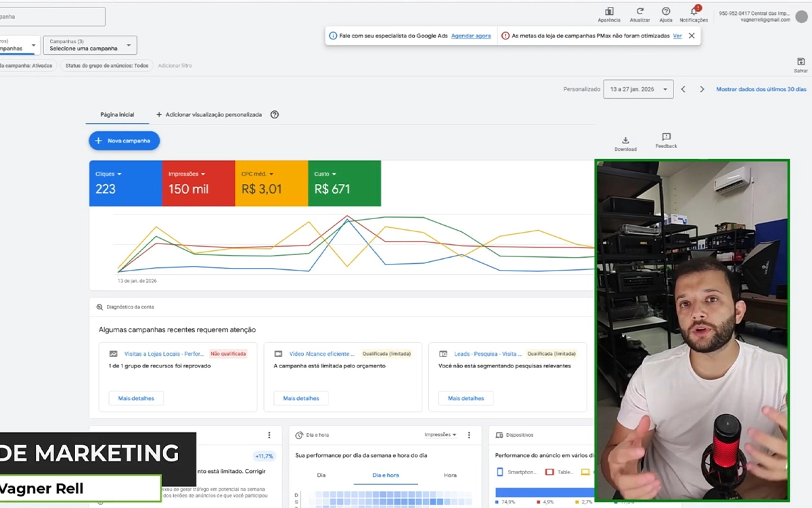Viewport: 812px width, 508px height.
Task: Select the Dia e hora tab
Action: tap(386, 476)
